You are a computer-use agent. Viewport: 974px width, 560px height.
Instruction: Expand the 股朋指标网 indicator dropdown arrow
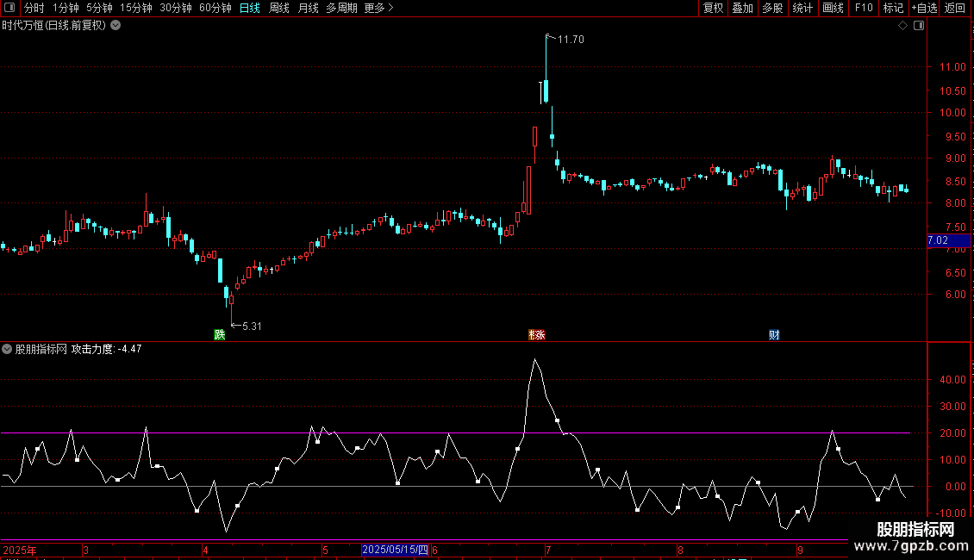point(7,349)
